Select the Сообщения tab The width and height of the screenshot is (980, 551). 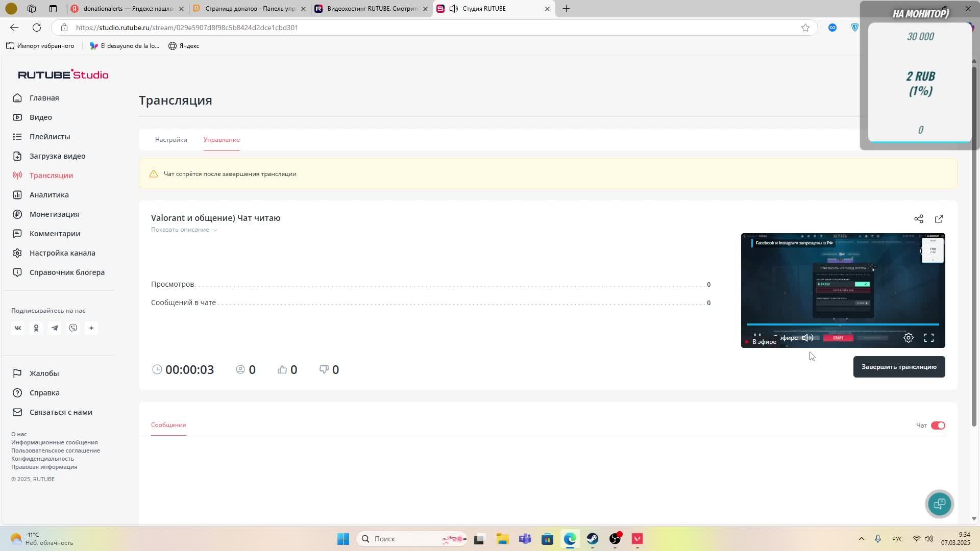(168, 425)
